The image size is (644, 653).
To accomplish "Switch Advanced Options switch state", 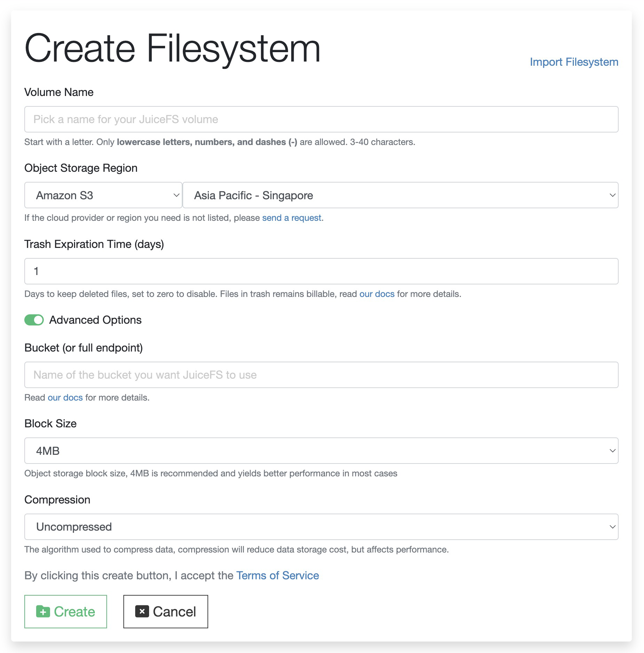I will [x=34, y=320].
